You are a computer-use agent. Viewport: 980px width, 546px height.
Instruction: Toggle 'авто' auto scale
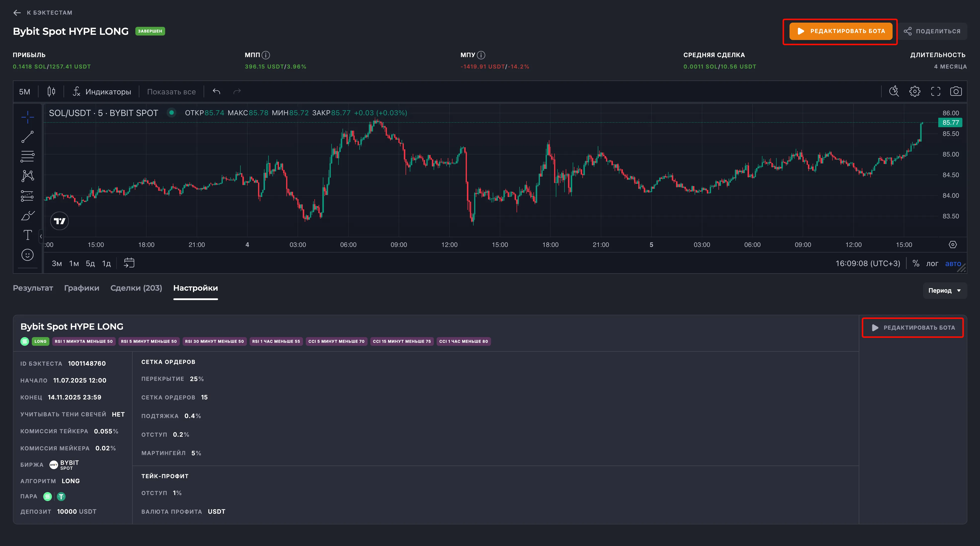[x=953, y=263]
